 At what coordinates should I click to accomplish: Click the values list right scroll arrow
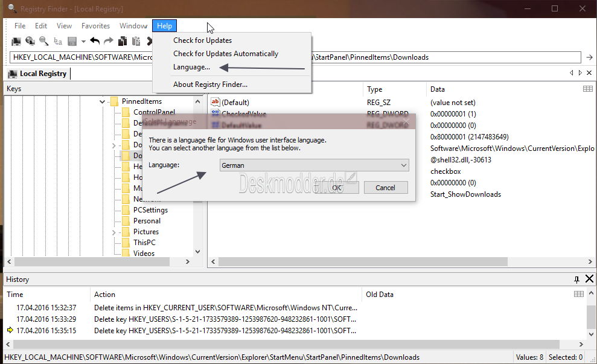point(590,261)
